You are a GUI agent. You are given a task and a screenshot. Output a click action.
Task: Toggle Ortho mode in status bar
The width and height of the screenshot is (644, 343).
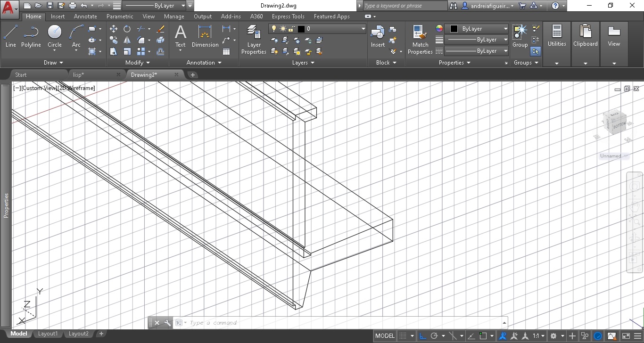(x=422, y=336)
